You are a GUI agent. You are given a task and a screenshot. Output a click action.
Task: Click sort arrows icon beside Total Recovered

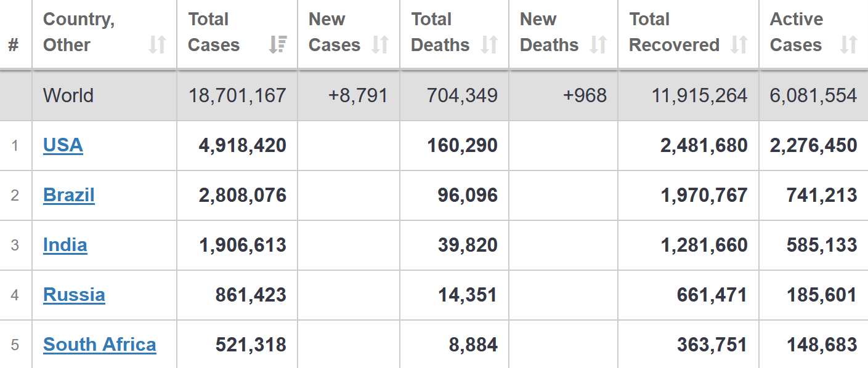point(739,45)
